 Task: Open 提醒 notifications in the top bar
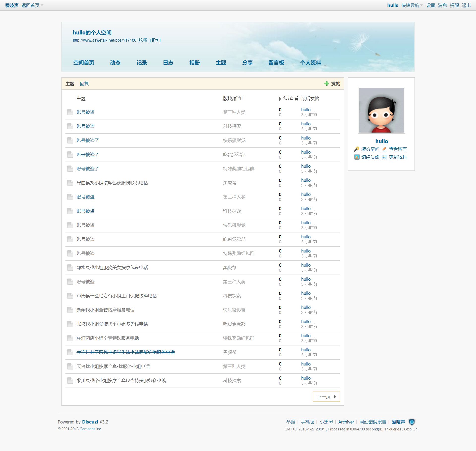pyautogui.click(x=454, y=5)
